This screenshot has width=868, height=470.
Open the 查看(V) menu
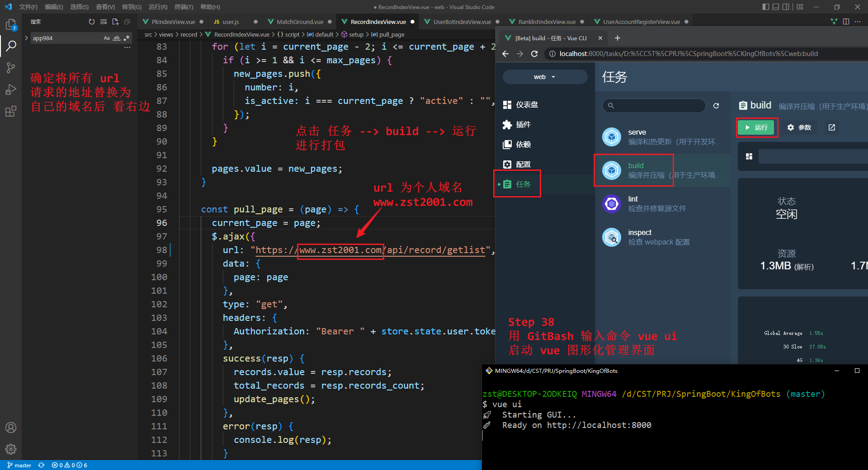tap(105, 7)
